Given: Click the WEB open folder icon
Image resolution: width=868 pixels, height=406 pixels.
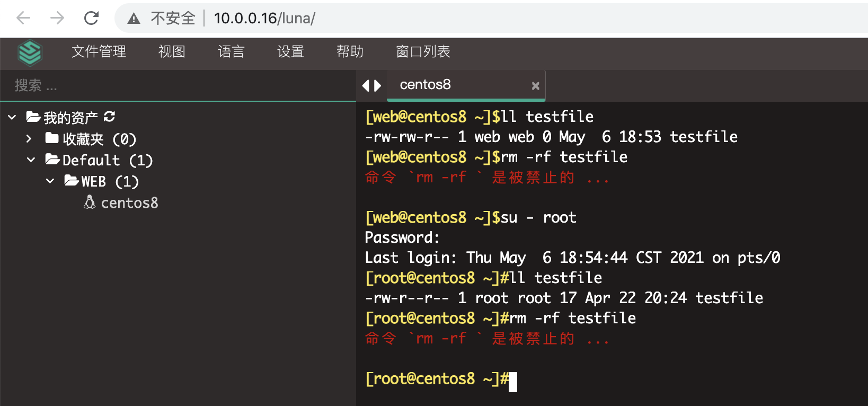Looking at the screenshot, I should coord(72,181).
